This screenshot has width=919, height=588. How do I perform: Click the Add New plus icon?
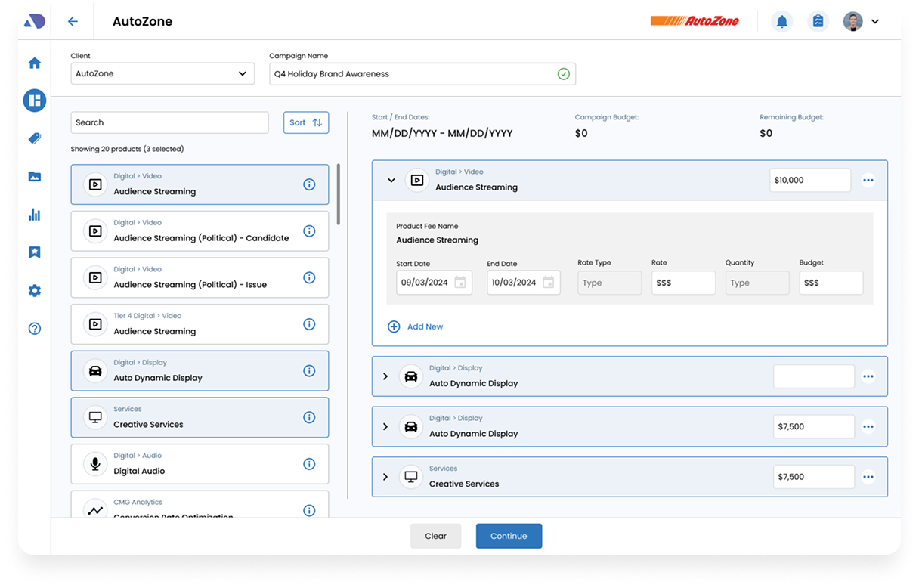click(x=394, y=326)
